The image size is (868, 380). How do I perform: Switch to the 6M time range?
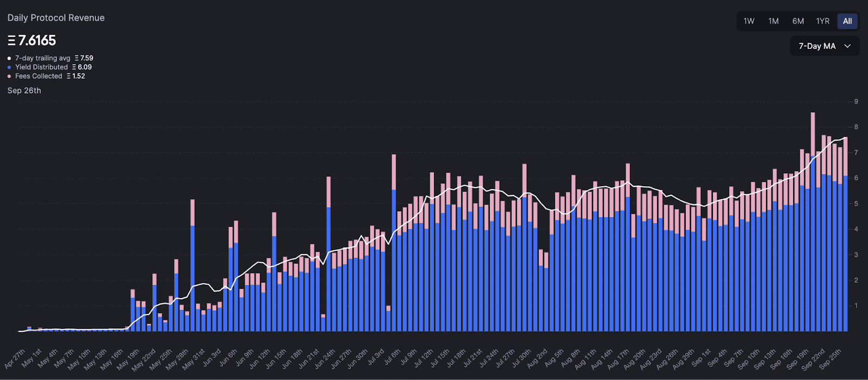tap(798, 21)
